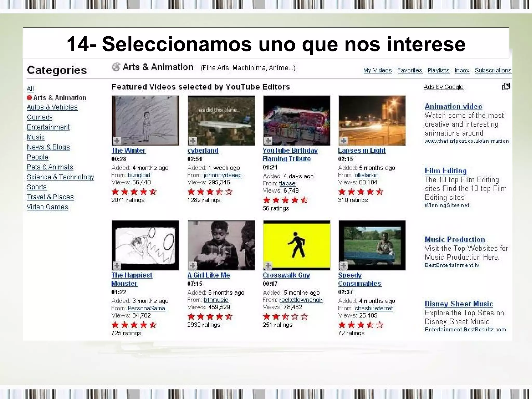
Task: Select the Arts & Animation category bullet
Action: coord(29,98)
